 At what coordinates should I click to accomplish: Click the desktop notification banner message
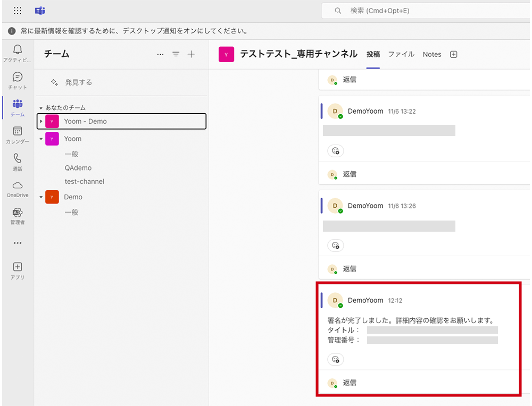tap(134, 31)
